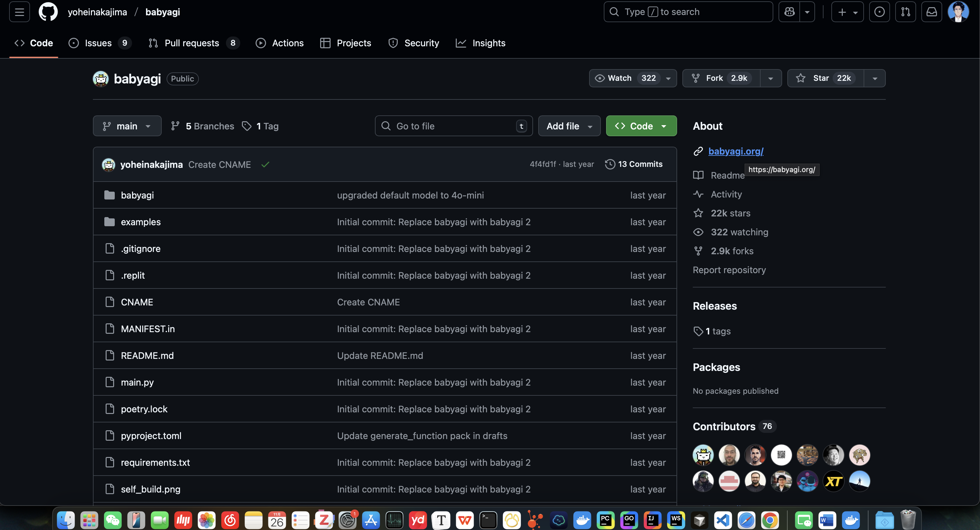Viewport: 980px width, 530px height.
Task: Open the user profile avatar menu
Action: point(958,12)
